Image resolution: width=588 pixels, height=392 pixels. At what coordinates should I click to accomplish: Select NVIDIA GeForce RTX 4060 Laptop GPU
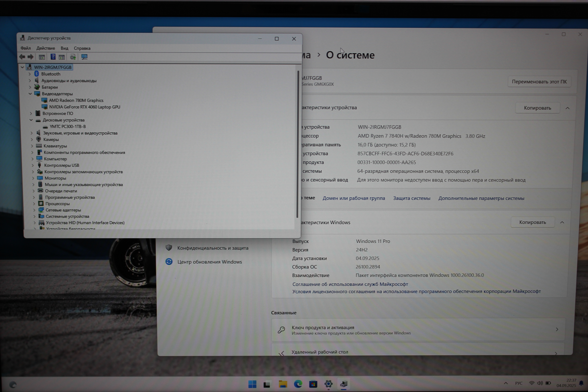tap(85, 107)
